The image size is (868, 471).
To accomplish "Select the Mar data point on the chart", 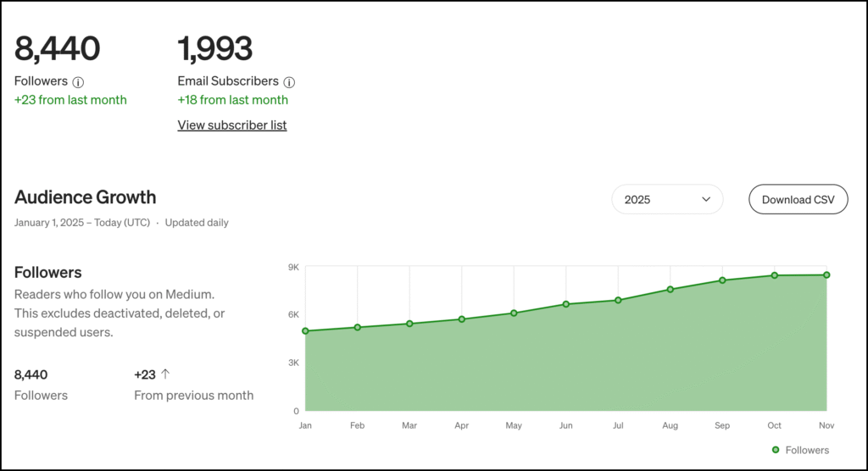I will click(x=409, y=324).
